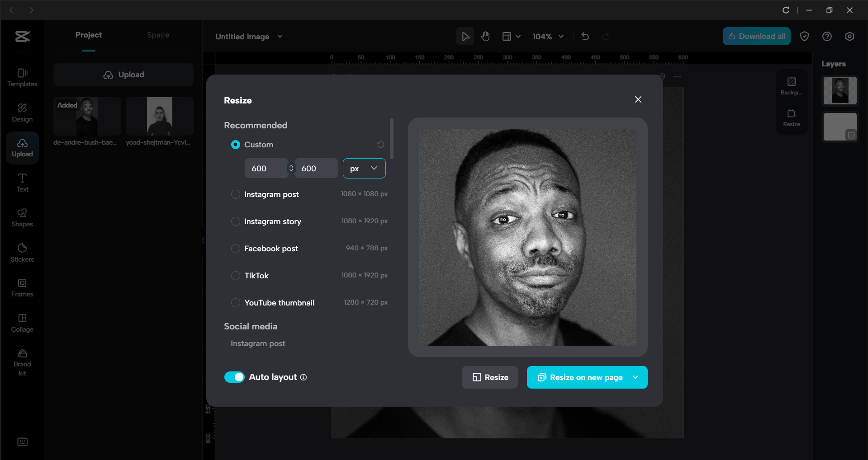
Task: Enable the Instagram story resize option
Action: pos(235,221)
